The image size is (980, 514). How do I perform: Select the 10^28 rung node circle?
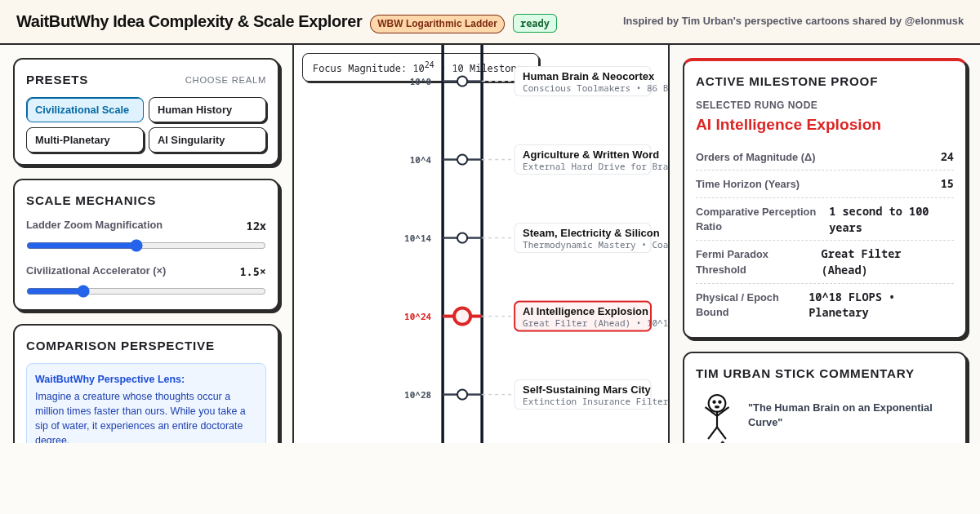click(x=462, y=395)
